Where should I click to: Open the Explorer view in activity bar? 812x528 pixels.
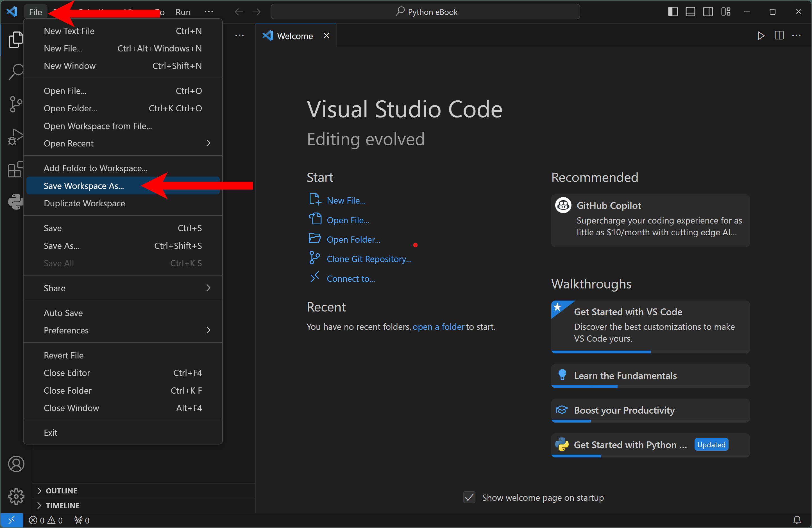pos(15,40)
